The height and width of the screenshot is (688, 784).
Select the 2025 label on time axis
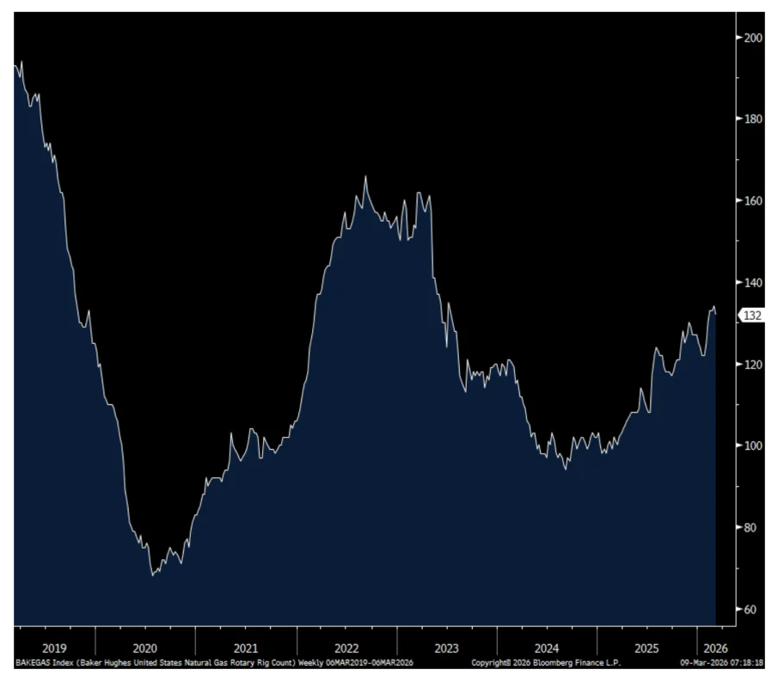[x=646, y=648]
